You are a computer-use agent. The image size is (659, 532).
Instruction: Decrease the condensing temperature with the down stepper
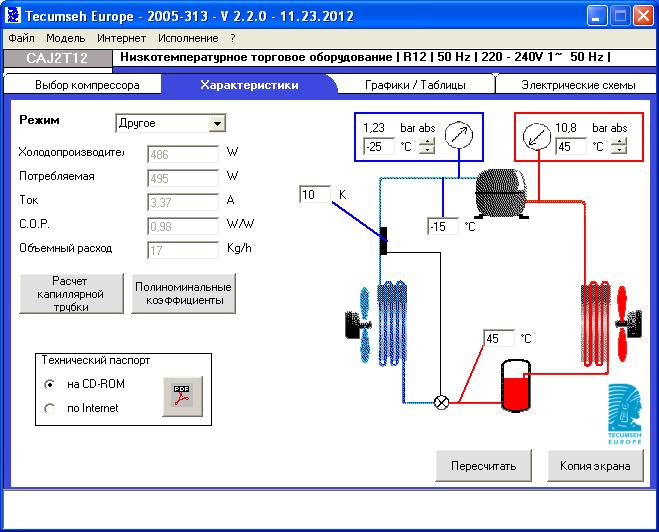[x=619, y=150]
